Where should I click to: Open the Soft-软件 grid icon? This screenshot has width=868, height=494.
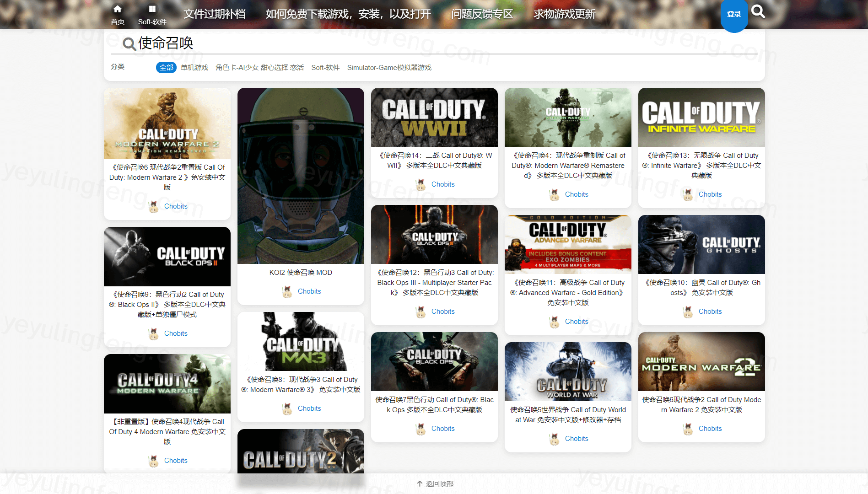click(152, 9)
